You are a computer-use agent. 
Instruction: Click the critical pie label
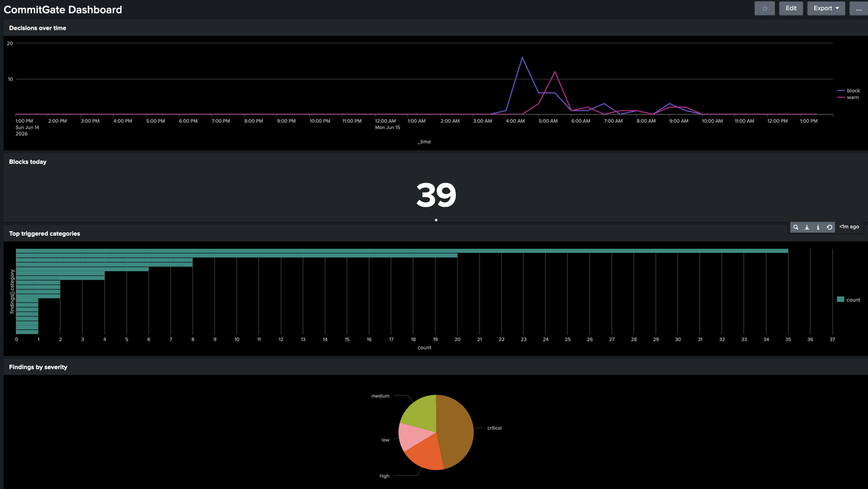click(494, 428)
